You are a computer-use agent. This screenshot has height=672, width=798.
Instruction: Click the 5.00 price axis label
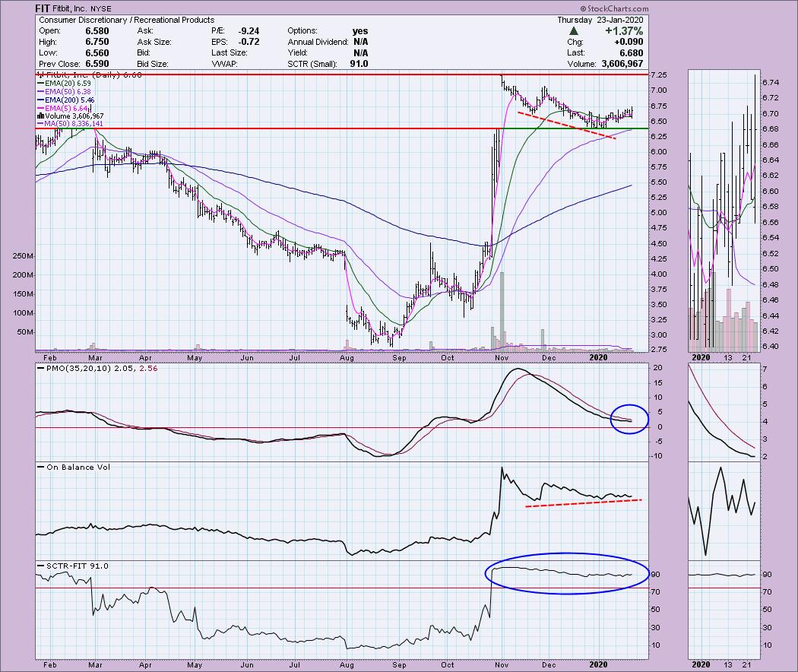pos(659,213)
